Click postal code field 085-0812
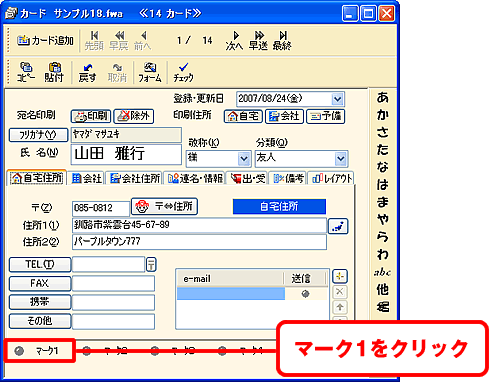The width and height of the screenshot is (500, 382). click(101, 208)
